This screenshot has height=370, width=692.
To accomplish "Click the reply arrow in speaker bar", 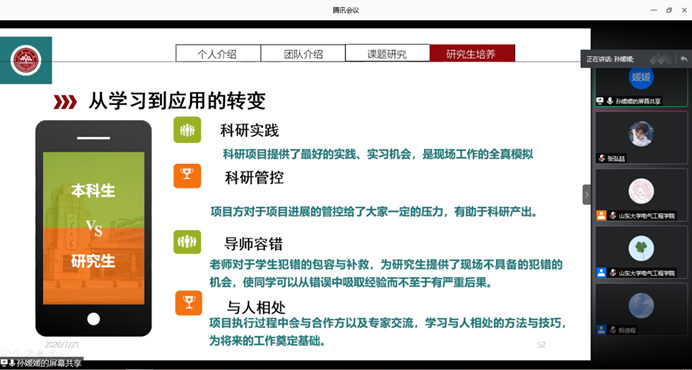I will pos(684,58).
